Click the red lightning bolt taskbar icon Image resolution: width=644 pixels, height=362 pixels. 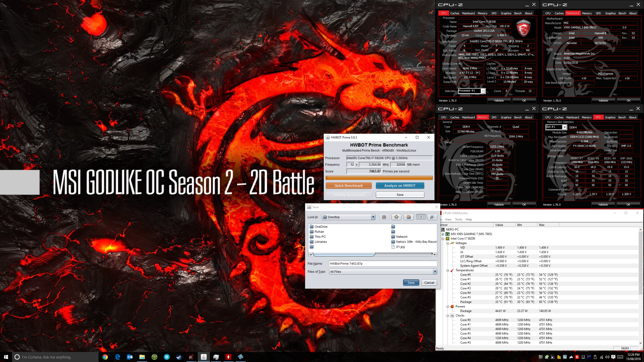tap(228, 357)
